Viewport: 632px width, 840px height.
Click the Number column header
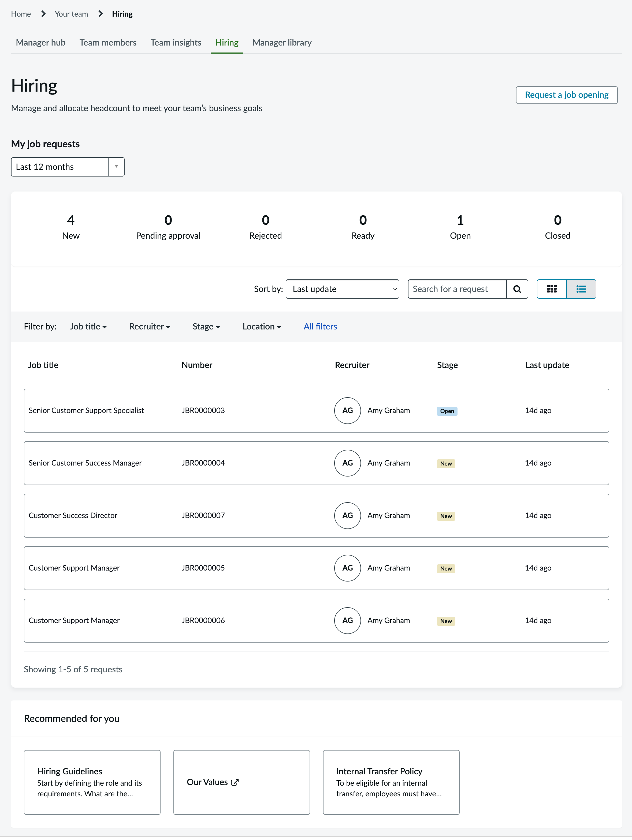click(x=197, y=365)
